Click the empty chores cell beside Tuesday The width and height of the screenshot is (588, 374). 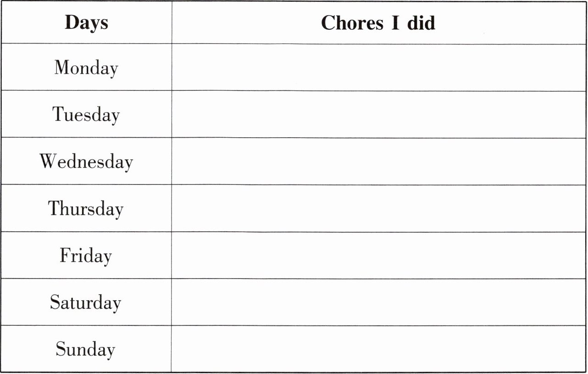click(379, 114)
